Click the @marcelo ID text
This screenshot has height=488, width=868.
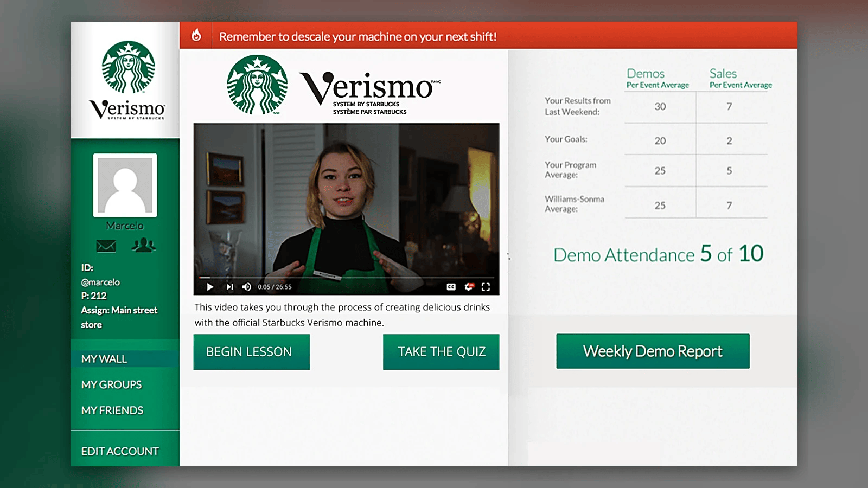[x=100, y=282]
